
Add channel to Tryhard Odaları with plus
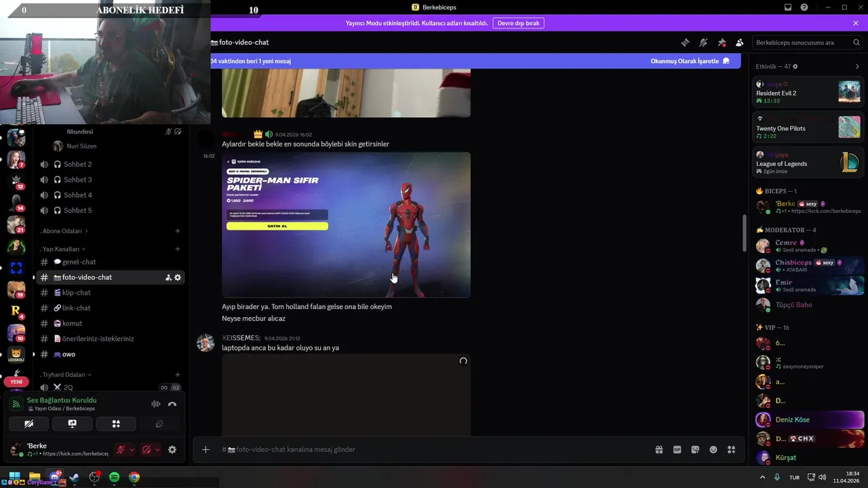178,375
